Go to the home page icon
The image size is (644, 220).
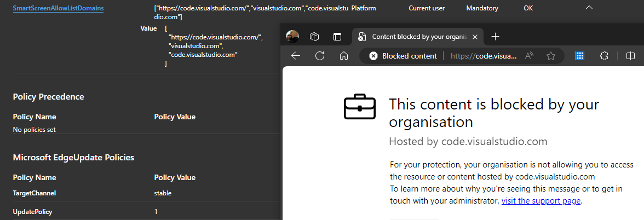pyautogui.click(x=344, y=56)
